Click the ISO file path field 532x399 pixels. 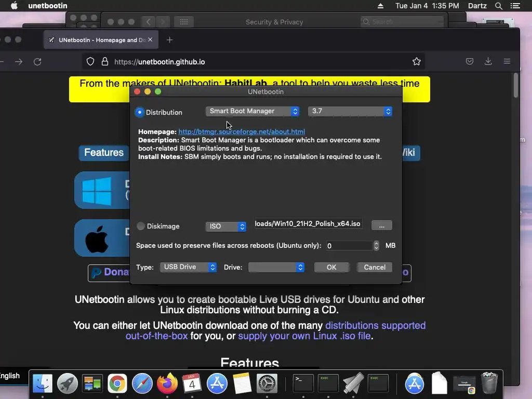point(308,224)
